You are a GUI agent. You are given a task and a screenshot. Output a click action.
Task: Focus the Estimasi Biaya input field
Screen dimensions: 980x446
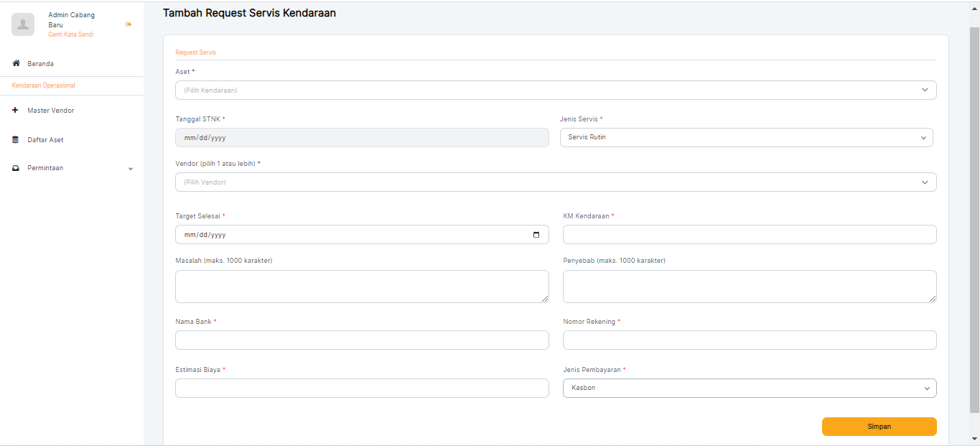361,389
